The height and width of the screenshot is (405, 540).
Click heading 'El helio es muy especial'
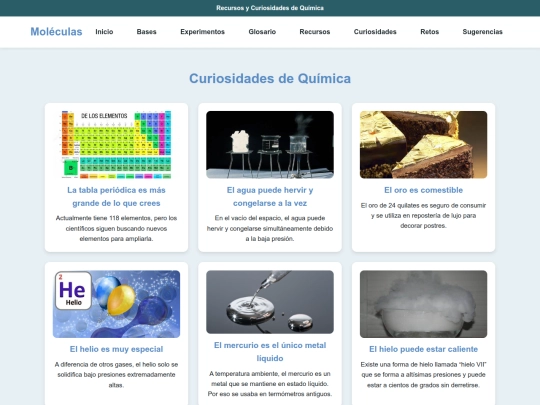(116, 349)
